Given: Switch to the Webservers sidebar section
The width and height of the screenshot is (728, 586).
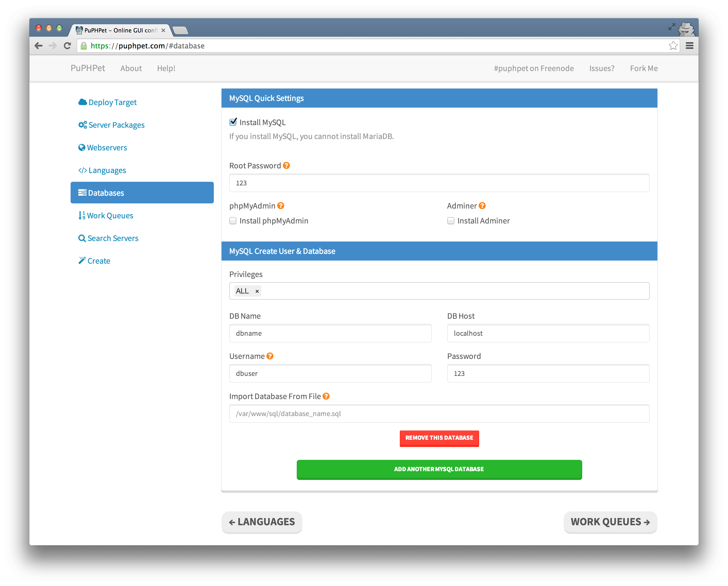Looking at the screenshot, I should tap(107, 148).
